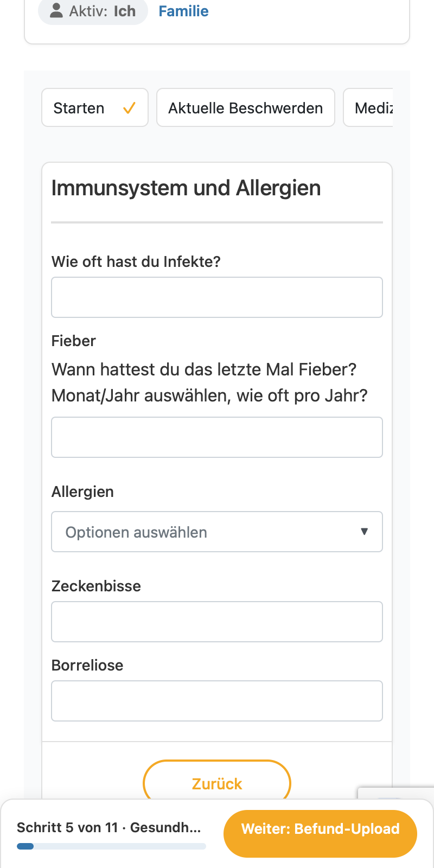Focus the Fieber input field

pos(217,437)
